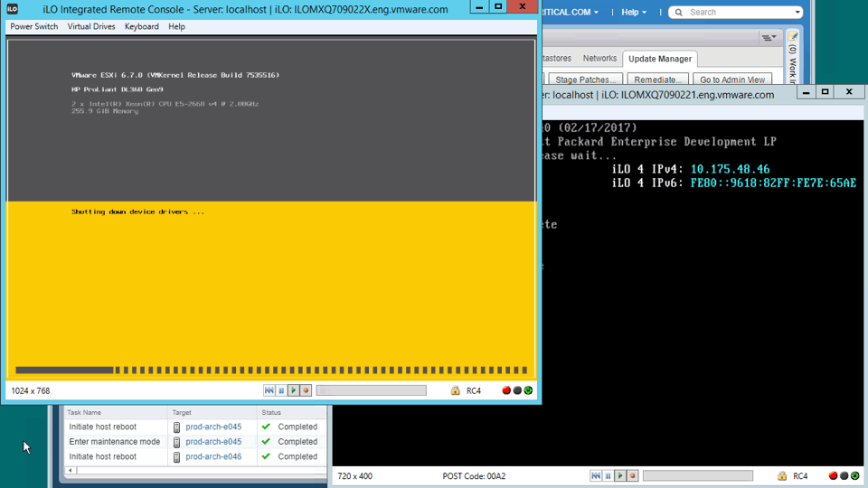This screenshot has height=488, width=868.
Task: Click the rewind icon in ESXi console
Action: pyautogui.click(x=269, y=390)
